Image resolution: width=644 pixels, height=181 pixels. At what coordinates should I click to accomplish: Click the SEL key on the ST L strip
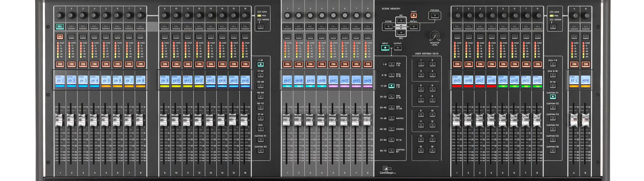point(574,26)
